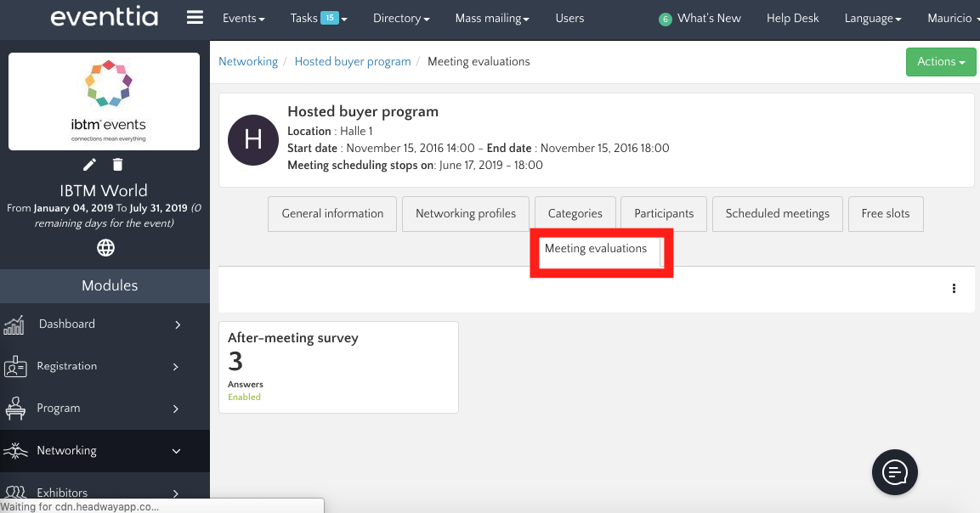This screenshot has height=513, width=980.
Task: Expand the Exhibitors sidebar module
Action: (x=105, y=493)
